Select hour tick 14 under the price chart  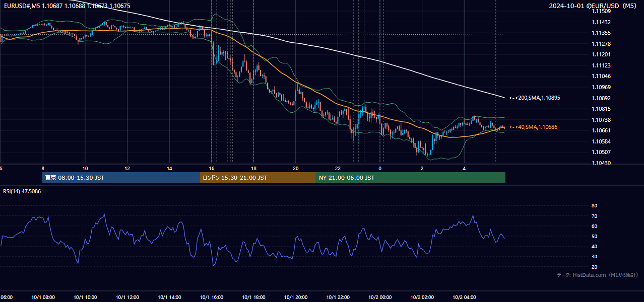169,169
